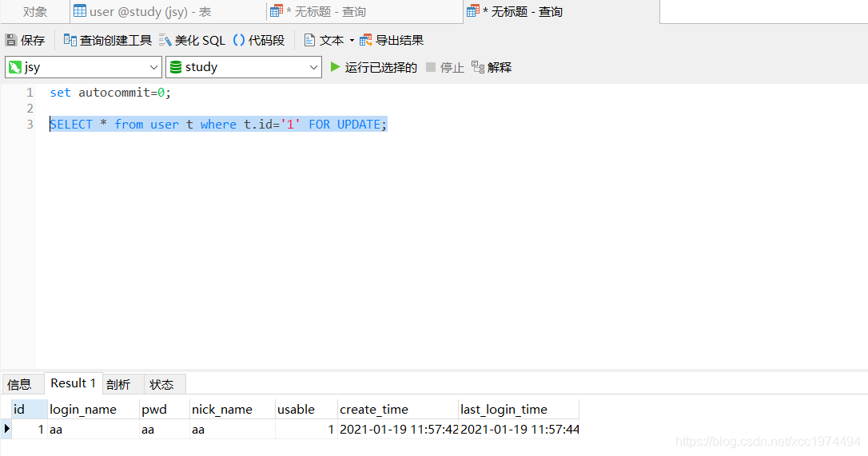868x456 pixels.
Task: Select the Result 1 tab
Action: [73, 383]
